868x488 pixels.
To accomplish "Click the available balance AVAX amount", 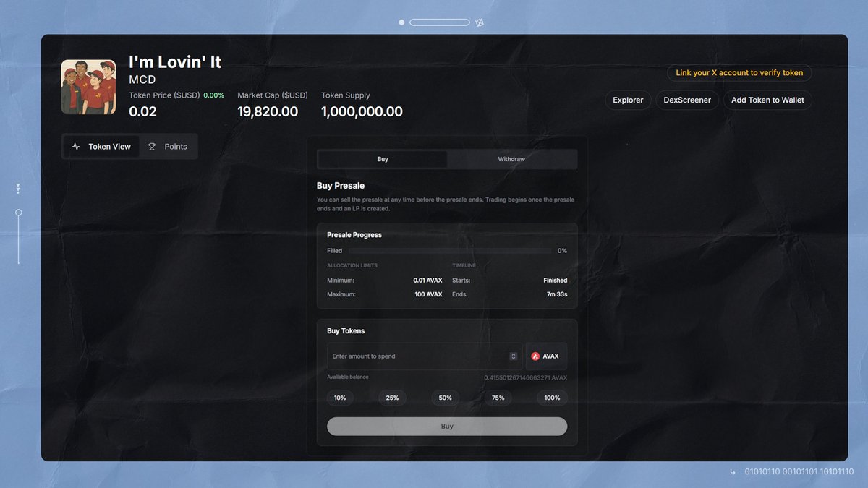I will pos(526,378).
